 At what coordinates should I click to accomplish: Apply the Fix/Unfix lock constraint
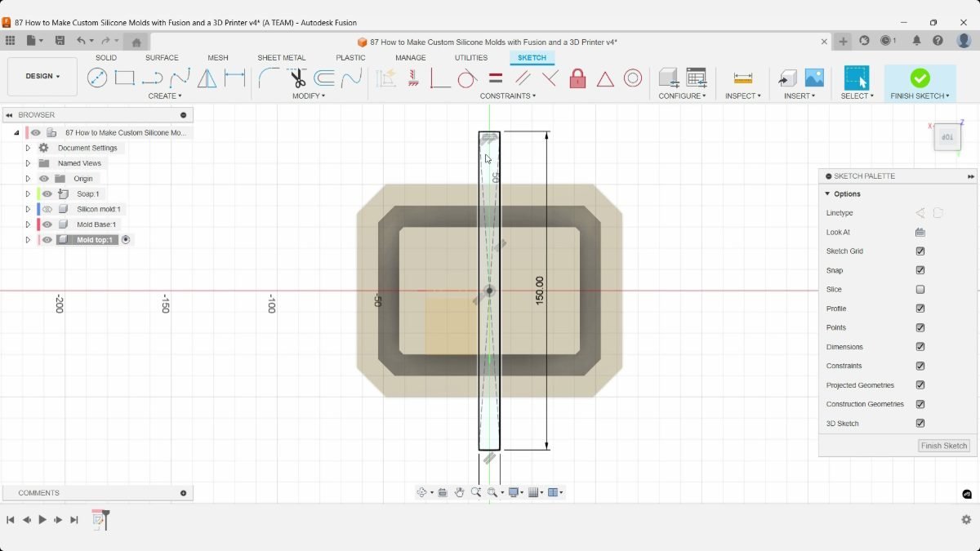pyautogui.click(x=577, y=78)
